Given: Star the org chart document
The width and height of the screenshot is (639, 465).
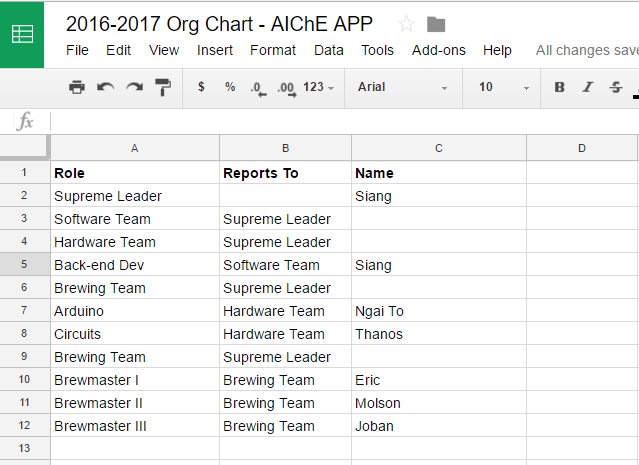Looking at the screenshot, I should click(x=406, y=24).
